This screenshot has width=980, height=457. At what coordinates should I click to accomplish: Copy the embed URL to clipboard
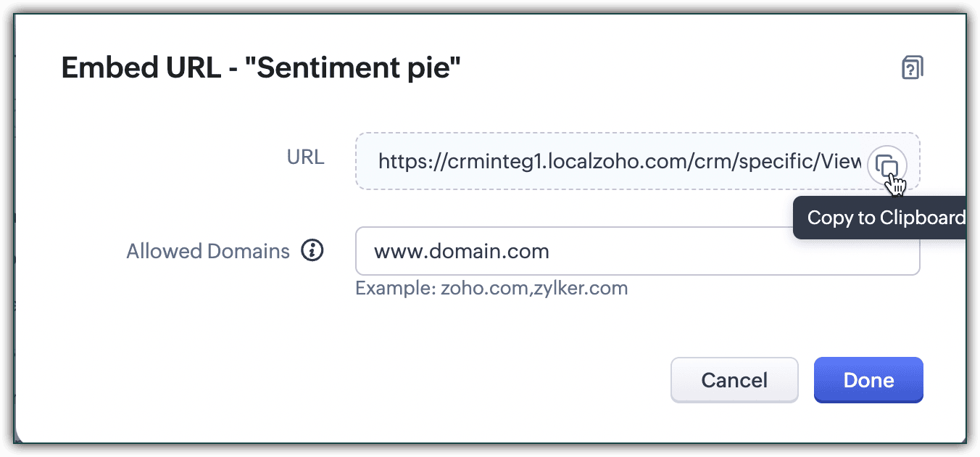(x=886, y=166)
